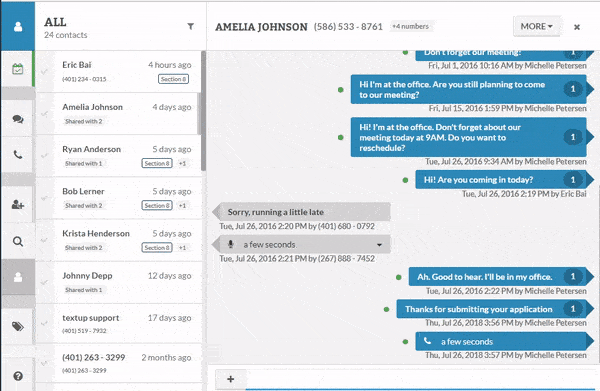Click the phone icon in sidebar
This screenshot has height=391, width=600.
pyautogui.click(x=18, y=155)
